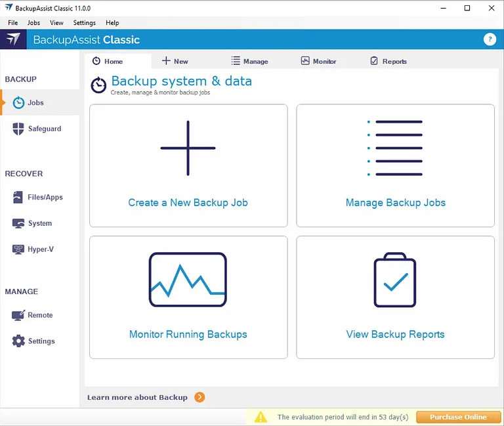This screenshot has width=504, height=426.
Task: Click the clock icon beside Backup system heading
Action: click(98, 85)
